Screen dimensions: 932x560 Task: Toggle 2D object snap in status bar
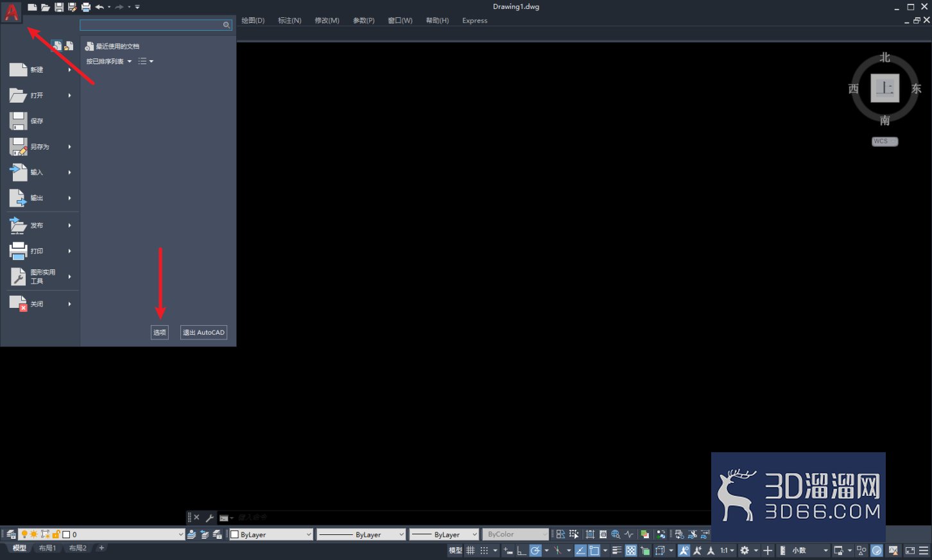594,550
